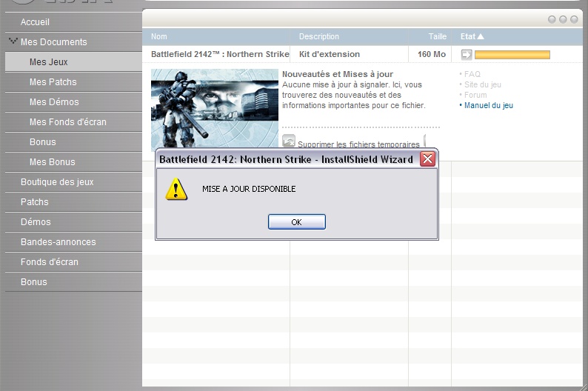The height and width of the screenshot is (391, 588).
Task: Select Bandes-annonces in the sidebar
Action: 58,242
